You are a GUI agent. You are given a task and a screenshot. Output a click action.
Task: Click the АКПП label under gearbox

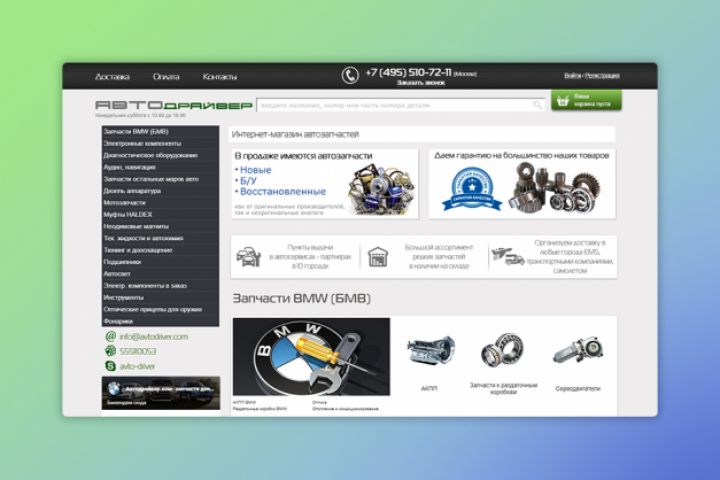(429, 389)
